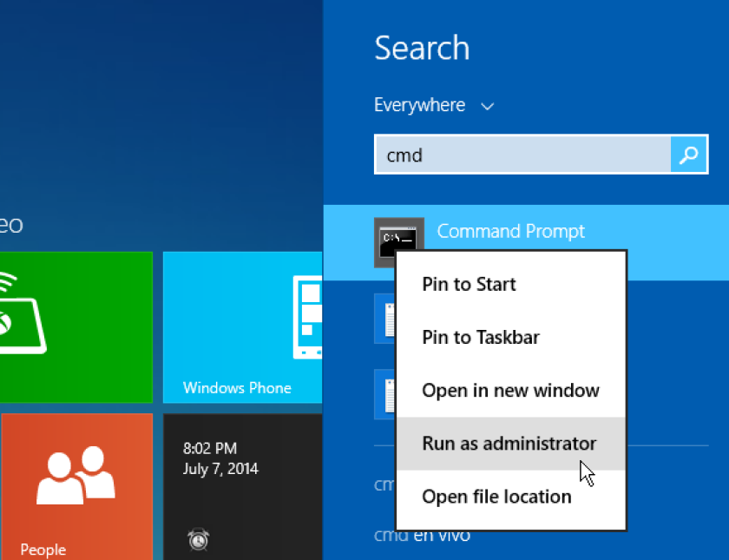Click the alarm clock icon on the date tile
The height and width of the screenshot is (560, 729).
tap(198, 539)
